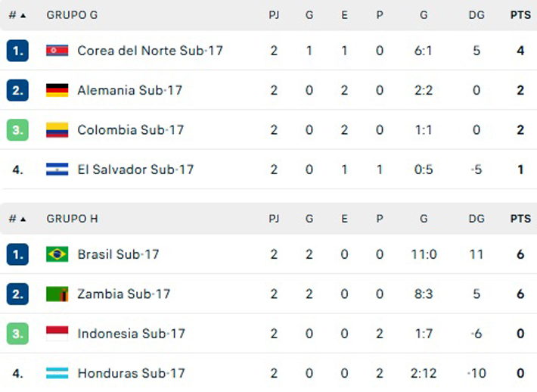Image resolution: width=537 pixels, height=392 pixels.
Task: Click the Indonesia flag icon
Action: click(x=57, y=334)
